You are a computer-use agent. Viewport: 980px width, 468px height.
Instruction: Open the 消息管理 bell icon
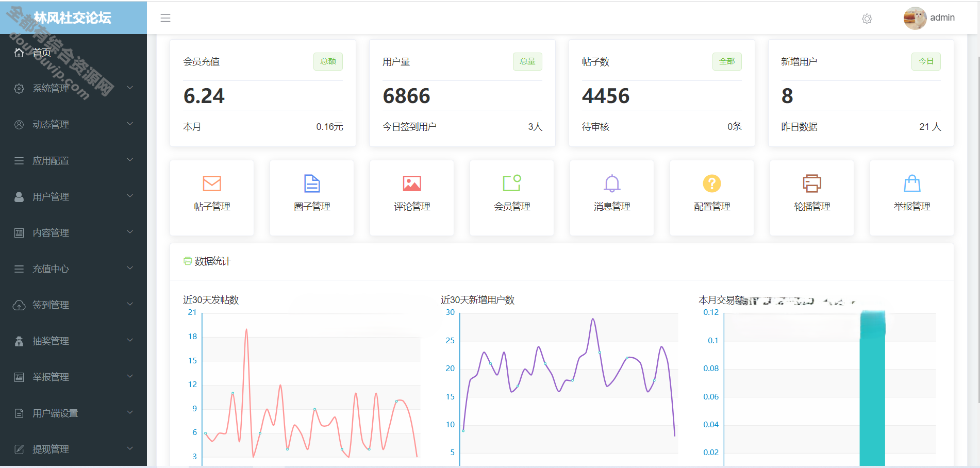click(x=612, y=183)
